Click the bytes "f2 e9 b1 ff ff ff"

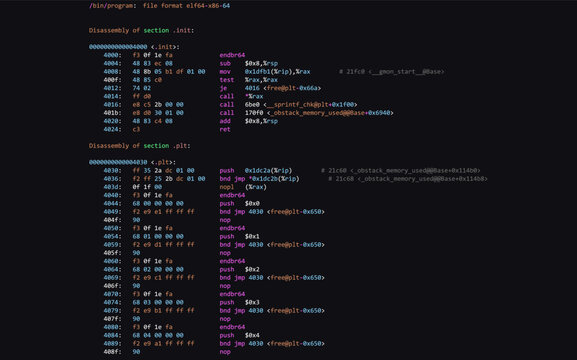(163, 311)
